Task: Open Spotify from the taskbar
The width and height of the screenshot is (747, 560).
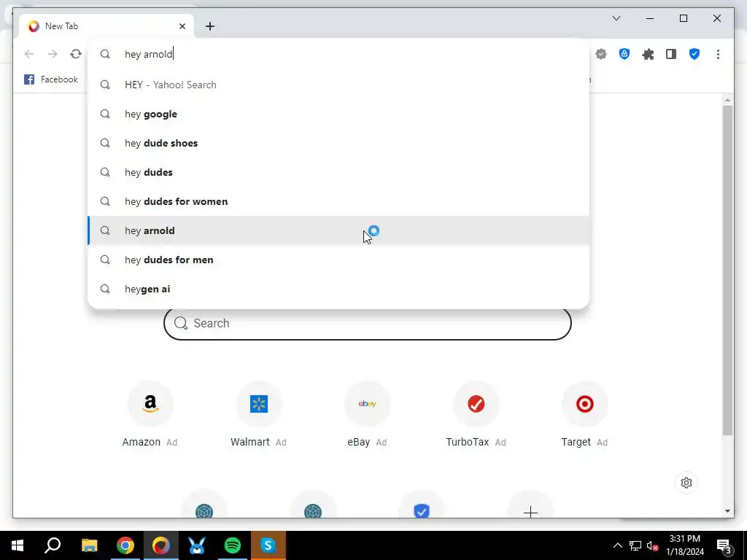Action: 233,545
